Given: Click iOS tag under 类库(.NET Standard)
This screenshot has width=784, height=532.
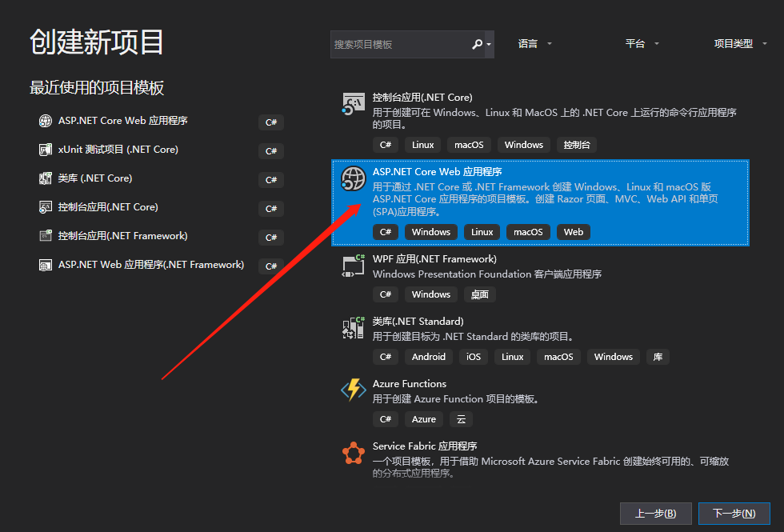Looking at the screenshot, I should click(474, 357).
